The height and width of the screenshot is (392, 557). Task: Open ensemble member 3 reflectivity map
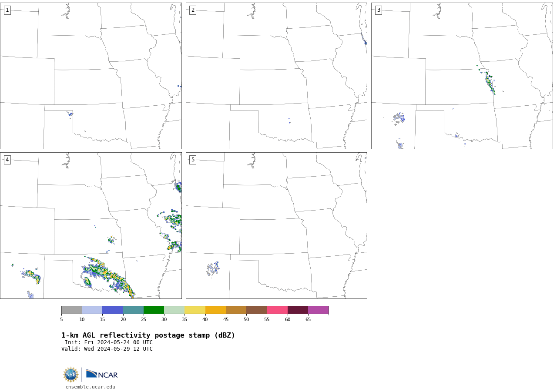click(462, 76)
